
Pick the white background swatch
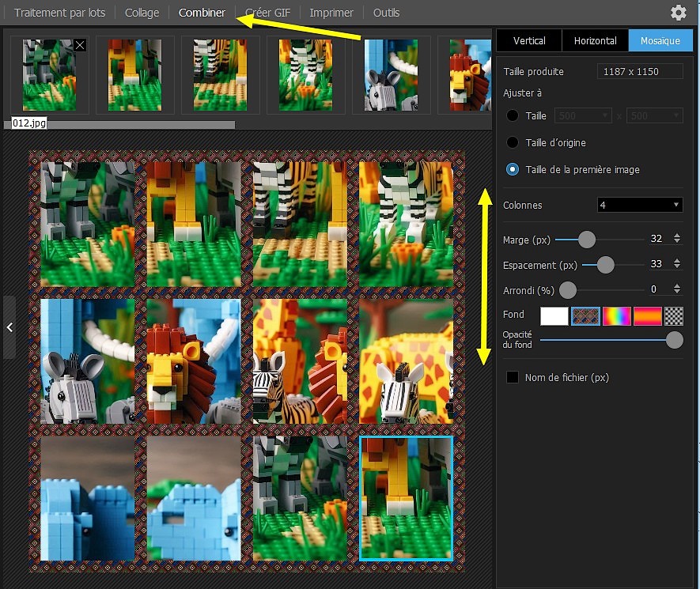coord(554,316)
